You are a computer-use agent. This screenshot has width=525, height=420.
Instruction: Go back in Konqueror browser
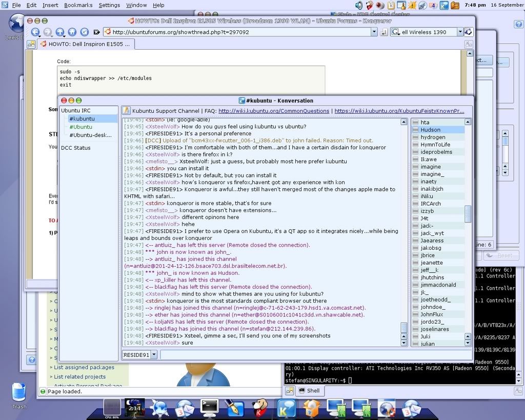click(x=35, y=32)
